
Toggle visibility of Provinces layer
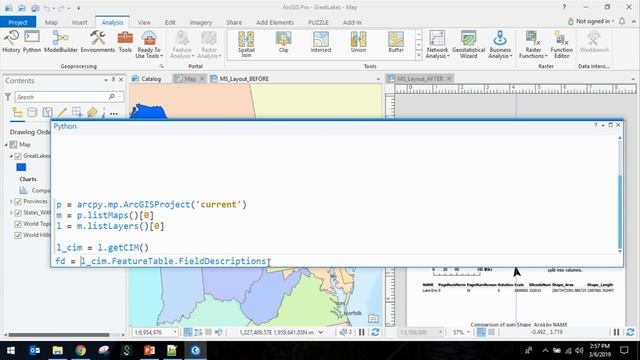point(18,202)
